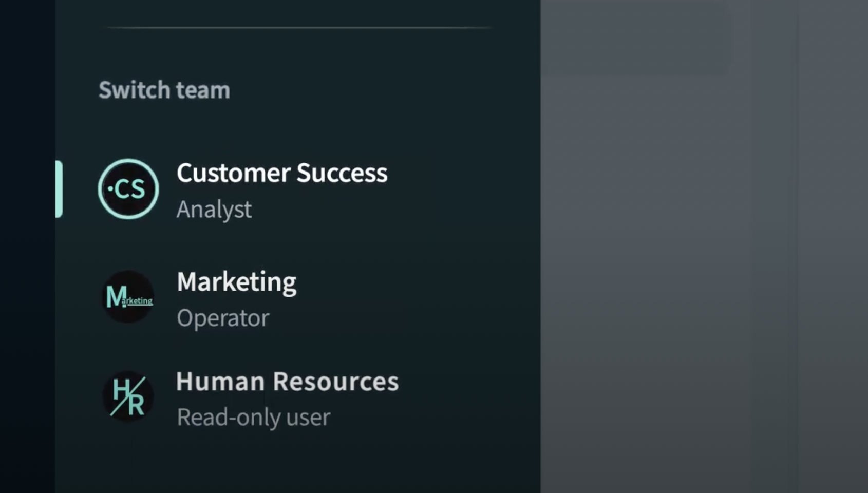Click the Read-only user role label
The image size is (868, 493).
pos(254,417)
